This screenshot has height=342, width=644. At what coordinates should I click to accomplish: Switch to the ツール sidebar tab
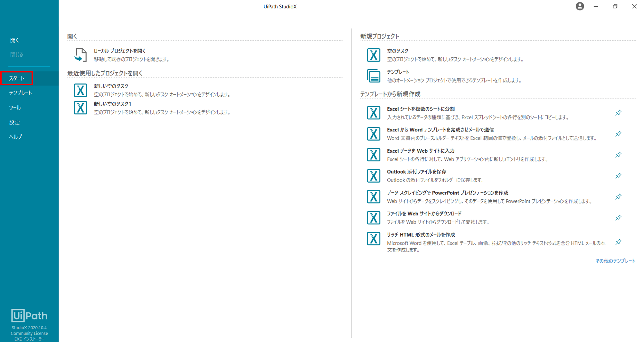tap(15, 108)
